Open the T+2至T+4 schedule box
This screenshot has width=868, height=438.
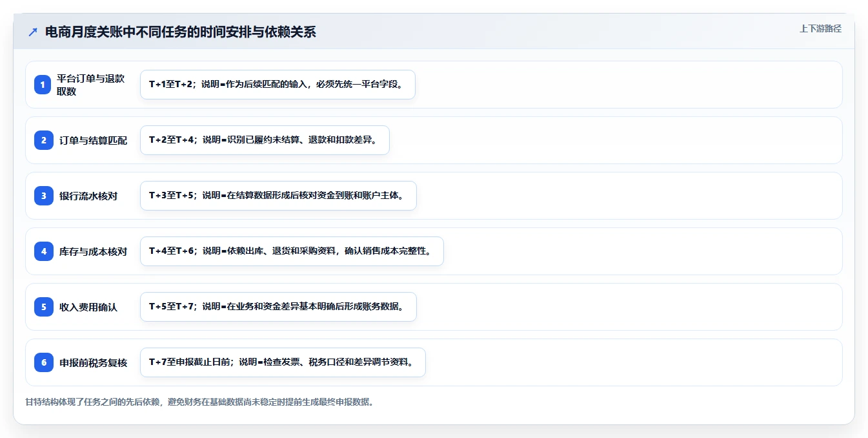(265, 140)
